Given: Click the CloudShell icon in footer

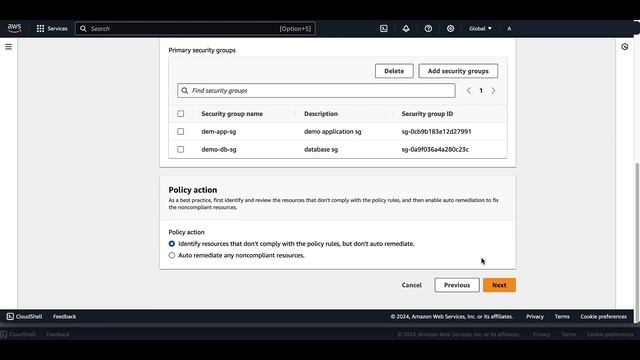Looking at the screenshot, I should pos(10,316).
